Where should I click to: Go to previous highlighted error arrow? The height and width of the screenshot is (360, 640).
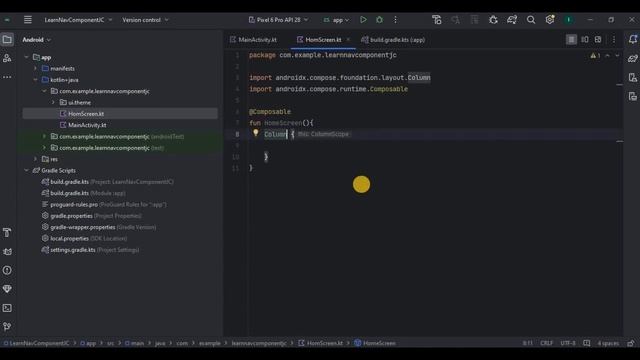607,56
